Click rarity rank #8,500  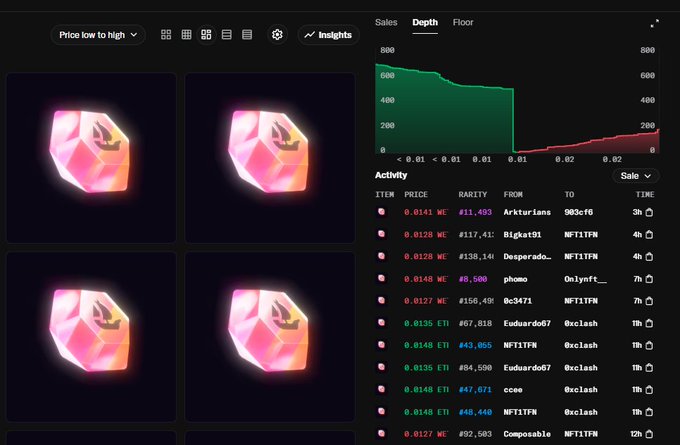coord(473,279)
